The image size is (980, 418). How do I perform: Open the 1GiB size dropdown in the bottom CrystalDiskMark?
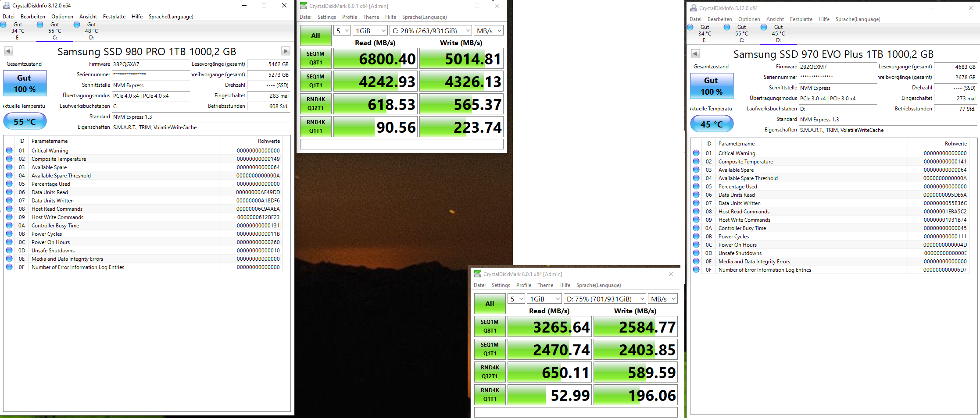click(x=544, y=299)
